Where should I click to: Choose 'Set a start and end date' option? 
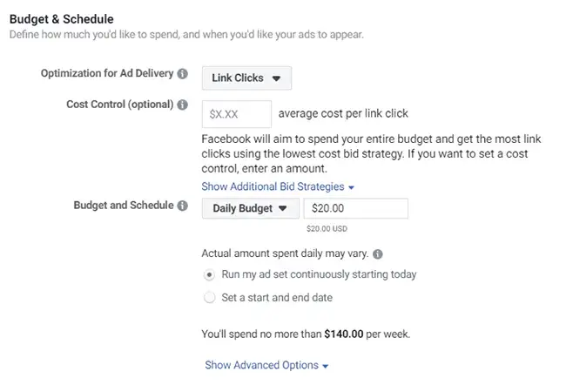click(x=208, y=297)
